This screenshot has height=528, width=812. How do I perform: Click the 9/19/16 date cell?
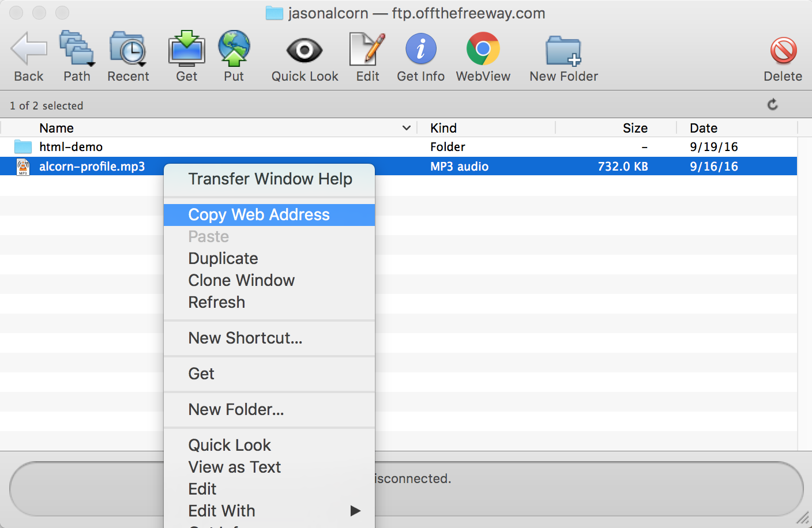point(714,147)
